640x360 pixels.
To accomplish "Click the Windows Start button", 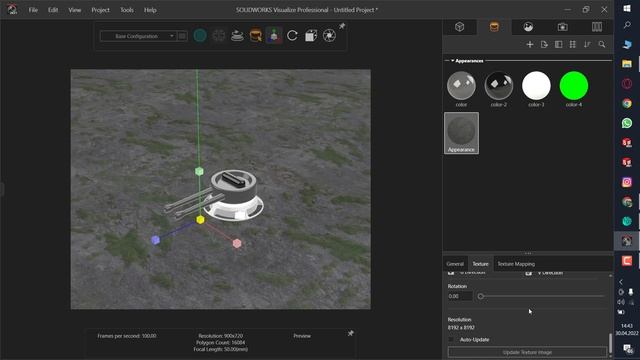I will tap(627, 9).
